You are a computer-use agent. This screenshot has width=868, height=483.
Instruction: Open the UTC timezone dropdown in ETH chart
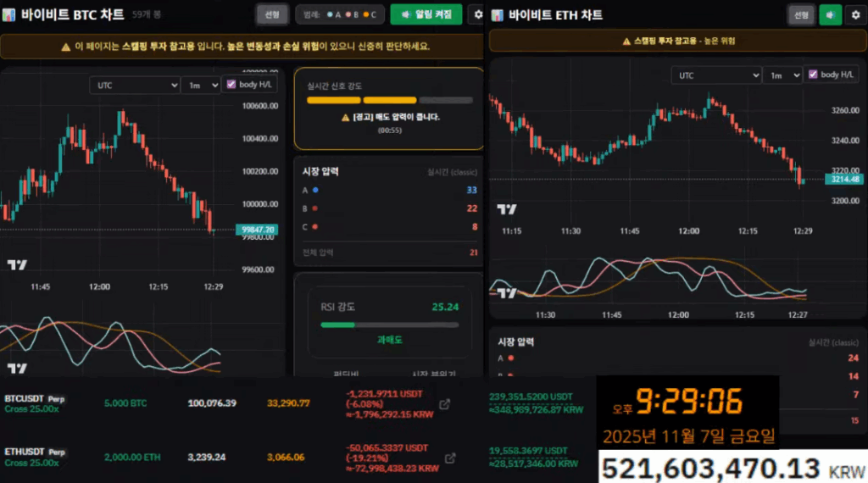[x=716, y=75]
